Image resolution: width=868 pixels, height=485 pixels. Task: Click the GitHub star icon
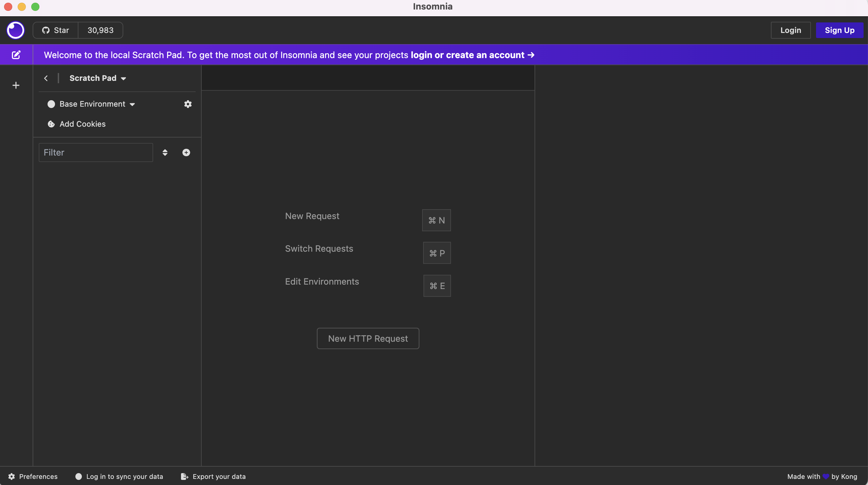coord(46,30)
